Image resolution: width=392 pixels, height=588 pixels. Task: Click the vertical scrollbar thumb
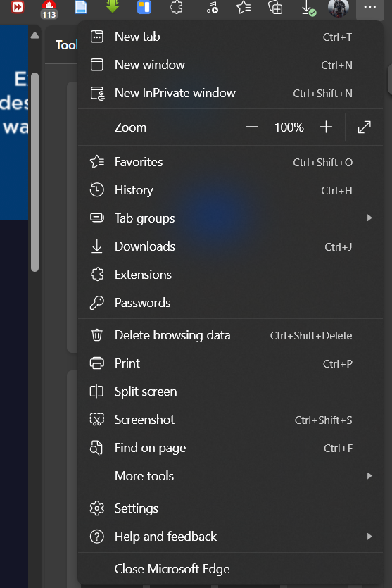35,172
